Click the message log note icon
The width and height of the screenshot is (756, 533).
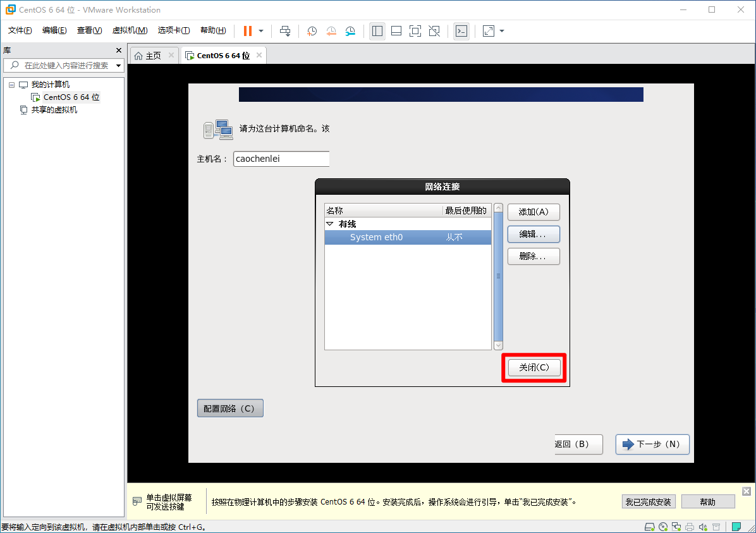click(736, 527)
